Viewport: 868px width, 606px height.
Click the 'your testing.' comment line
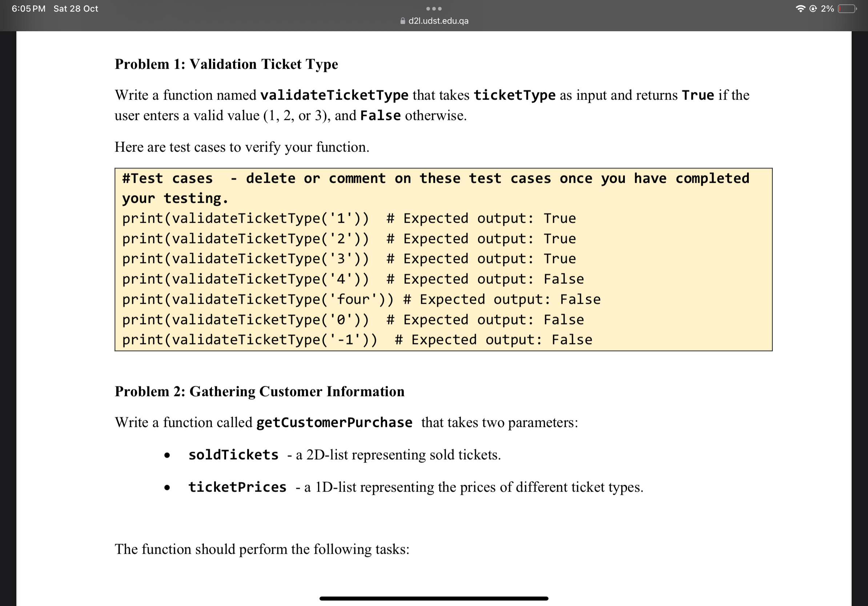click(x=175, y=198)
